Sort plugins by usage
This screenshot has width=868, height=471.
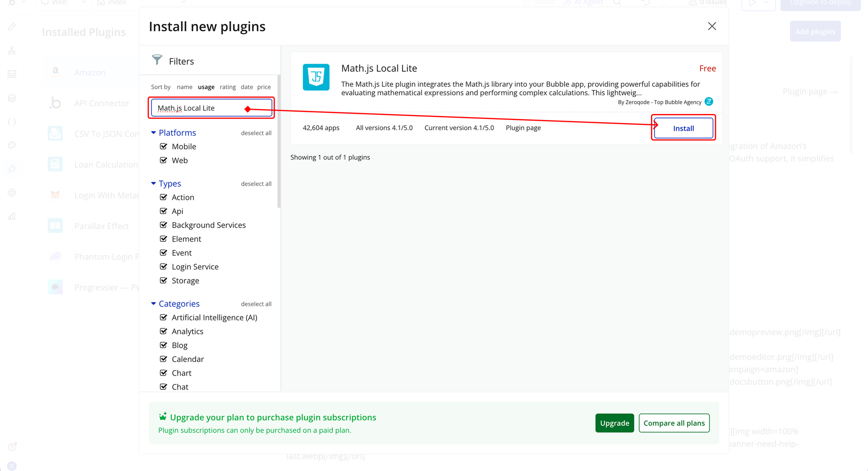pos(206,87)
